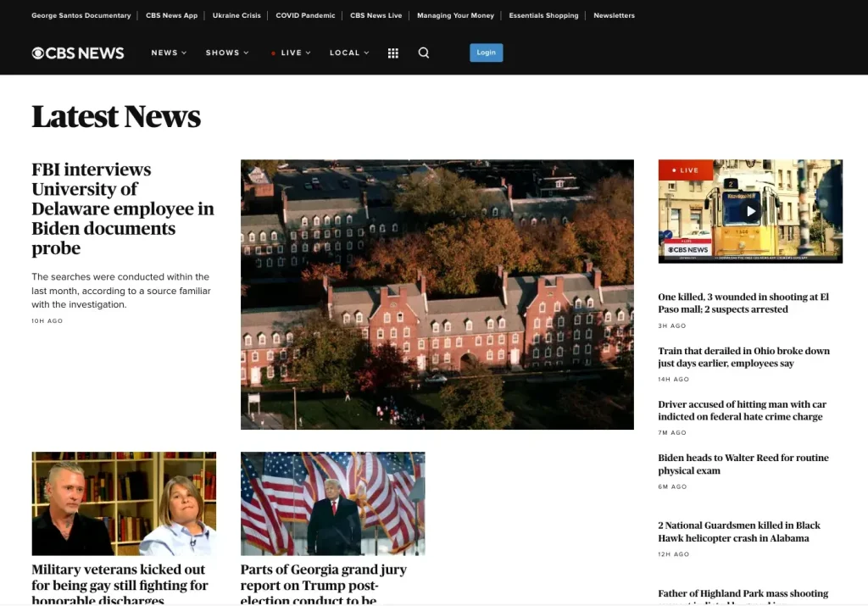The image size is (868, 606).
Task: Click the Trump flags story thumbnail
Action: tap(332, 503)
